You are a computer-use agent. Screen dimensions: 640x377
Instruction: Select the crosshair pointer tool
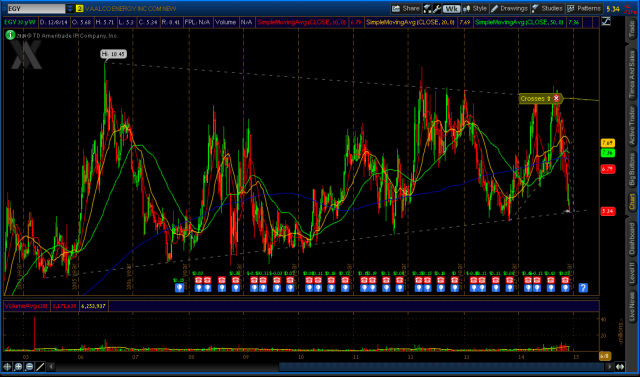[x=7, y=367]
